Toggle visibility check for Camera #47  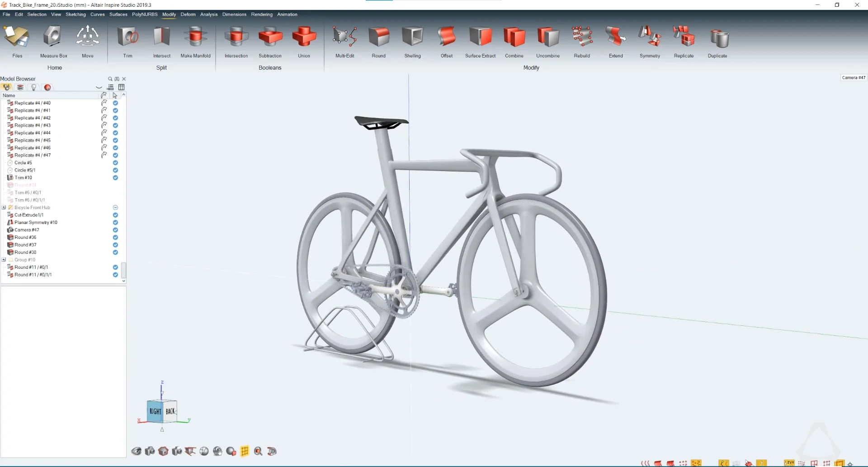click(x=115, y=230)
